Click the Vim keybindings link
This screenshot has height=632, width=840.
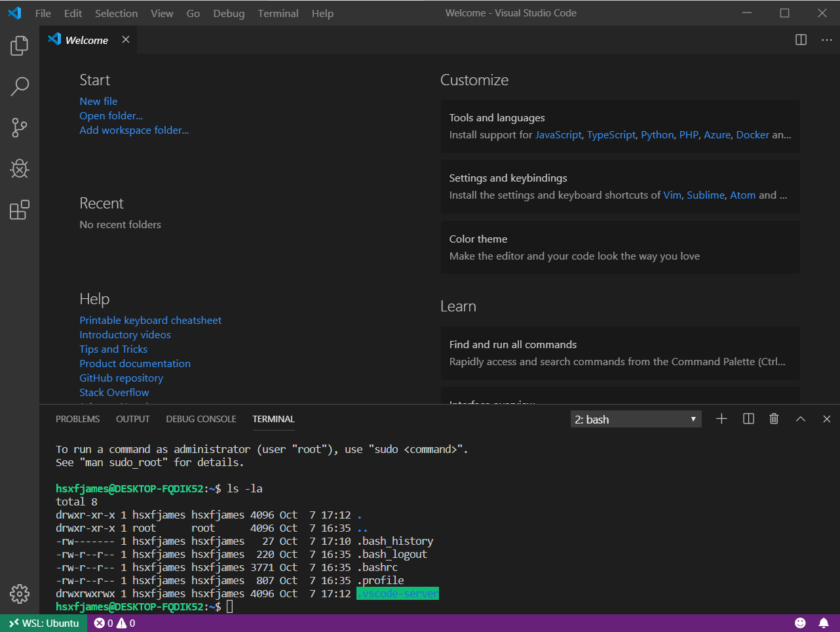click(672, 195)
